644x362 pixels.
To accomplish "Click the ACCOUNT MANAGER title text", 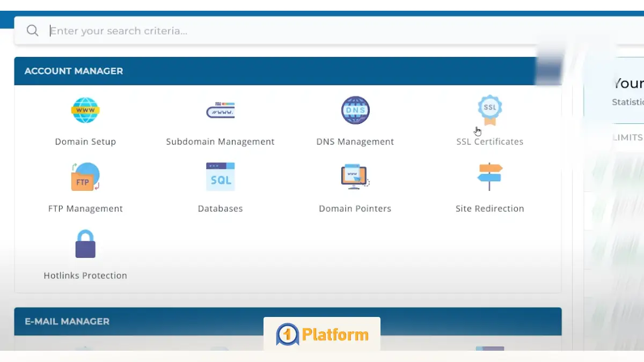I will [x=74, y=71].
